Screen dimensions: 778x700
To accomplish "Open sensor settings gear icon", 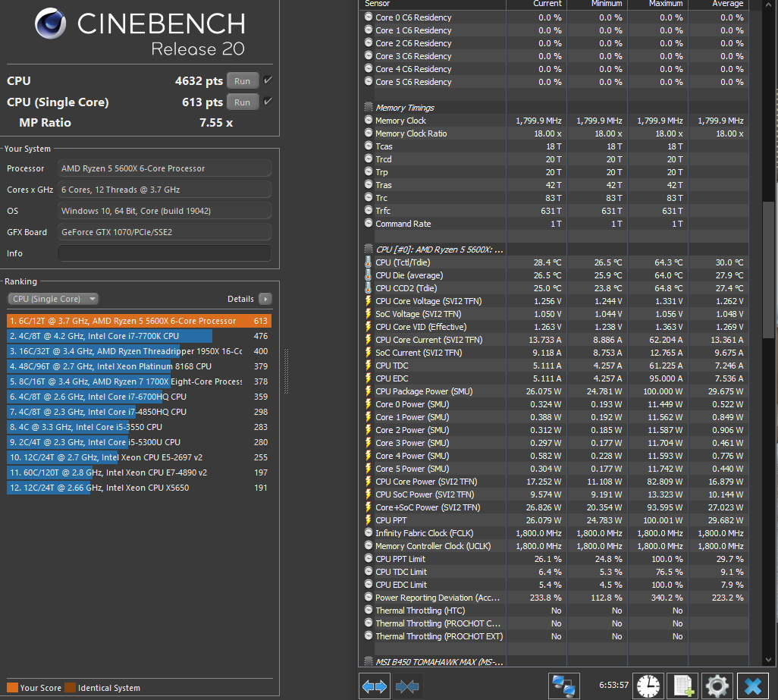I will coord(717,686).
